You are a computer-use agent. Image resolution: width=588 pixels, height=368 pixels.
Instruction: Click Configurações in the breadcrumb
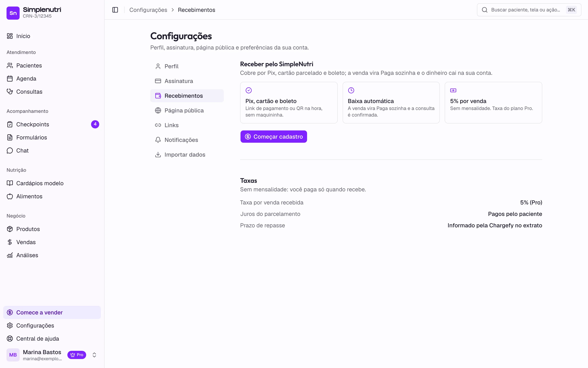pyautogui.click(x=148, y=10)
